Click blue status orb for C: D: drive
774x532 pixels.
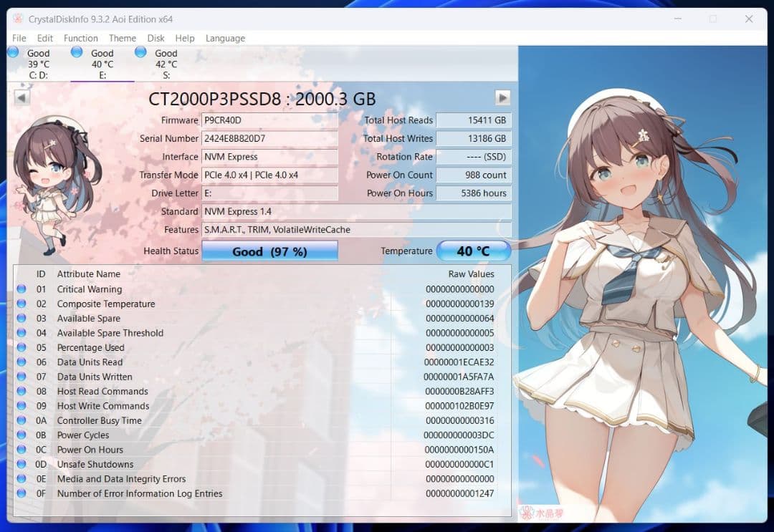pos(14,52)
